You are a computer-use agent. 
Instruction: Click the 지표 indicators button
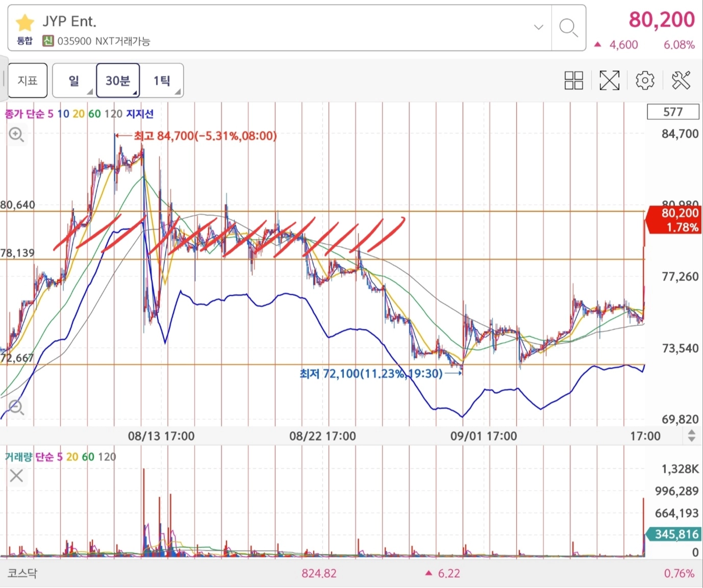28,81
